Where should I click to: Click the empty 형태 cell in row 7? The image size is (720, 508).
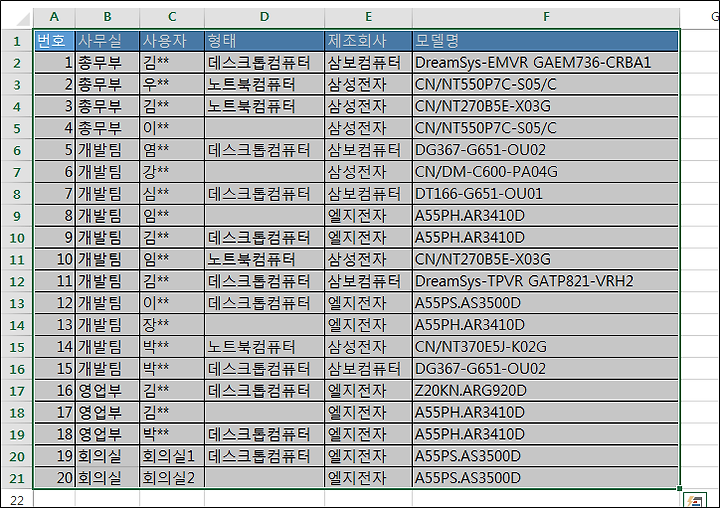pyautogui.click(x=264, y=172)
